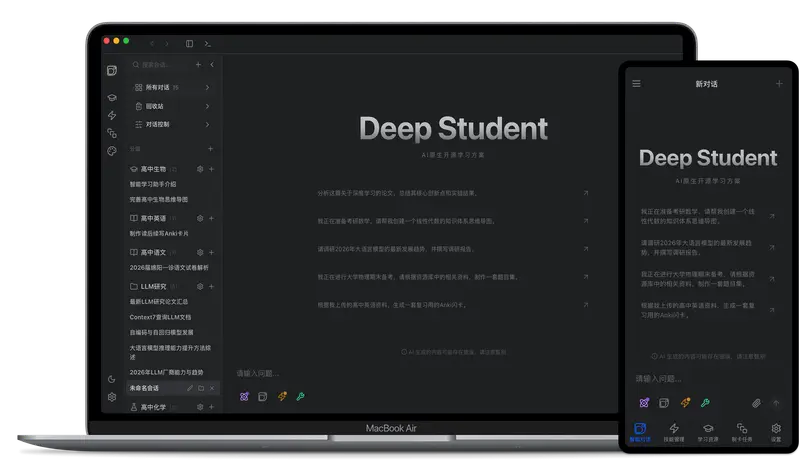Click the orange rocket icon below desktop input
The image size is (800, 462).
tap(282, 396)
